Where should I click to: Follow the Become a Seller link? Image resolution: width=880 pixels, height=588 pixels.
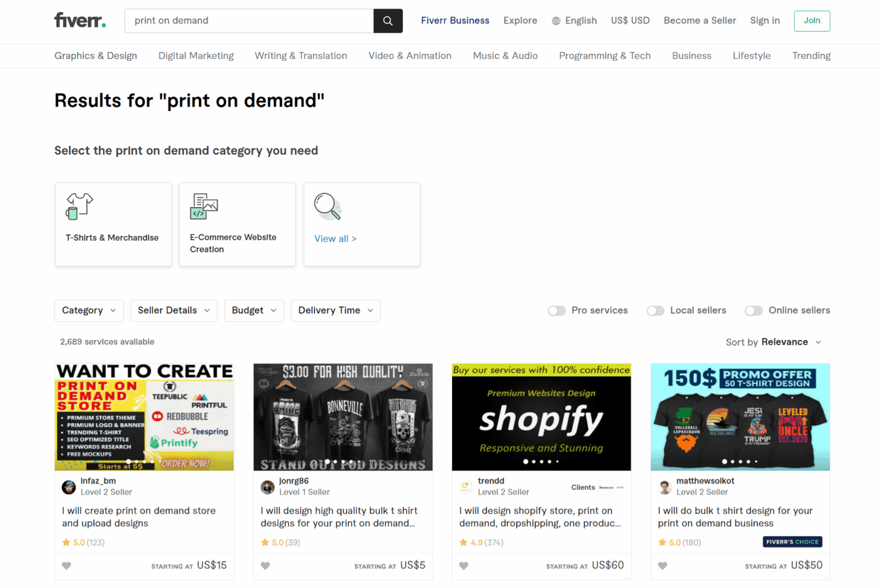click(700, 21)
